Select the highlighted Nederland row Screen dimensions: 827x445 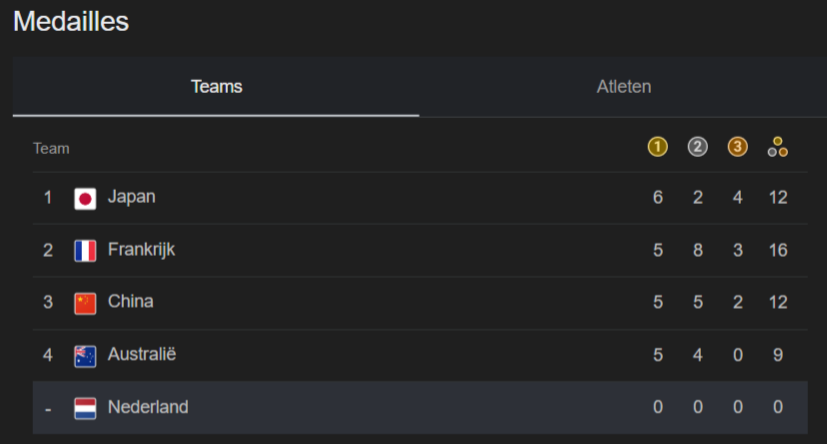[420, 408]
